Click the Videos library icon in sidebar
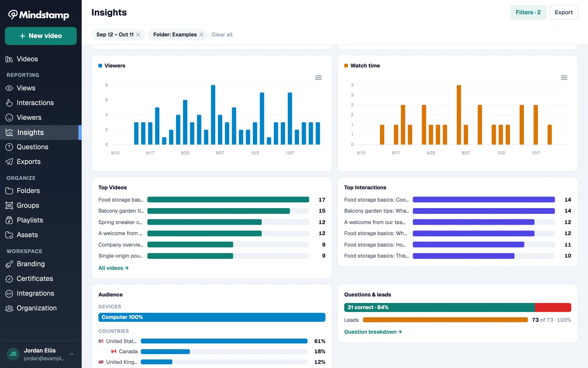 point(9,59)
